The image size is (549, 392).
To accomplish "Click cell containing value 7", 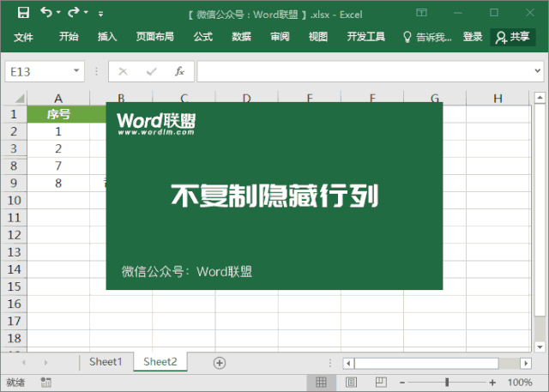I will 58,166.
